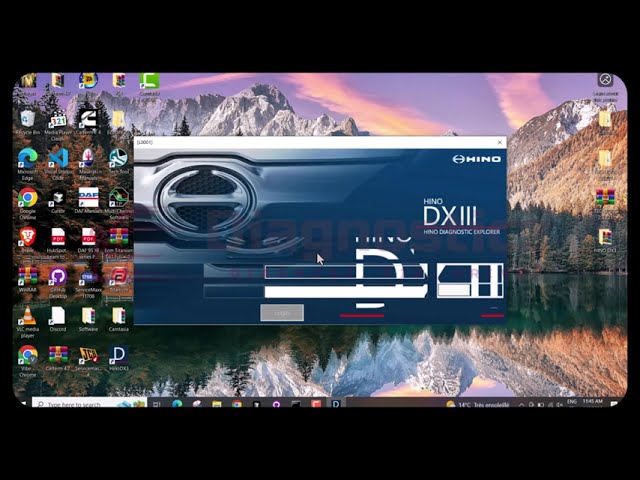Open the Hino DX3 archive at right desktop edge
The width and height of the screenshot is (640, 480).
(605, 241)
